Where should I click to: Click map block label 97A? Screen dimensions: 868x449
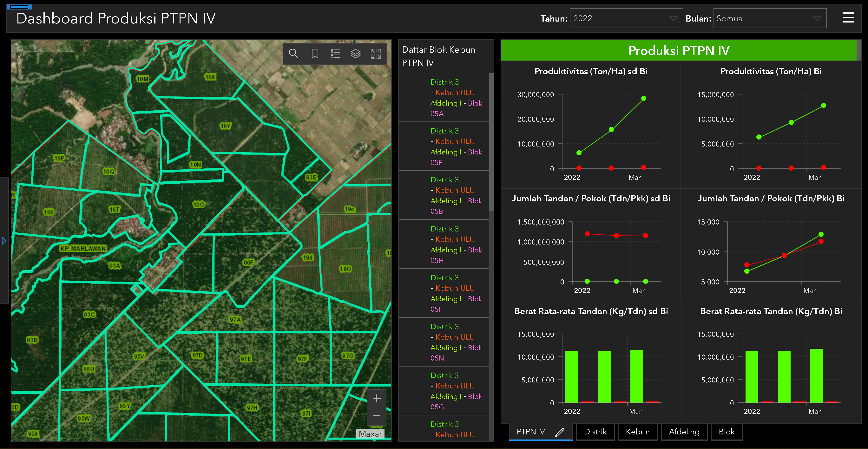[x=235, y=320]
